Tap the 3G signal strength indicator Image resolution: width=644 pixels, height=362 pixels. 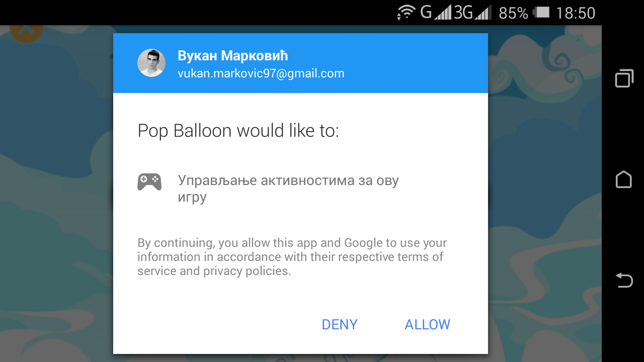tap(472, 13)
